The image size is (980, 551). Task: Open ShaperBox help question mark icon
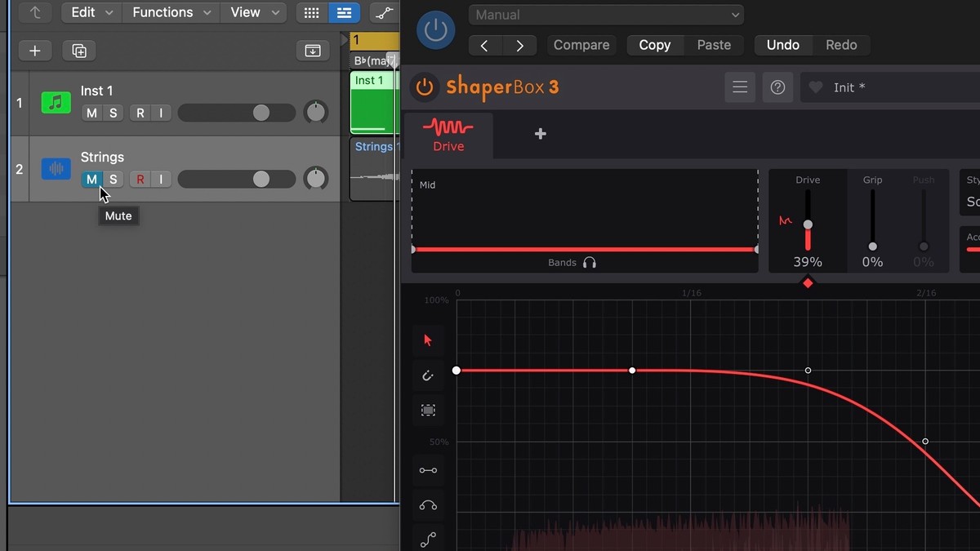[777, 87]
